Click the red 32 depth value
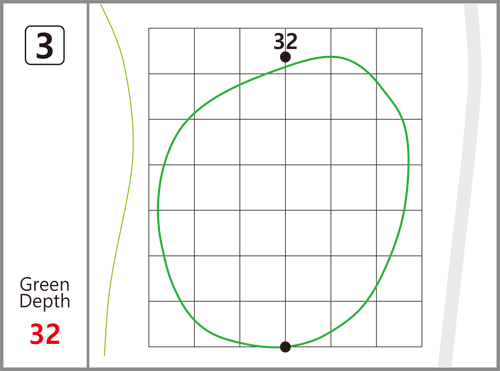The image size is (500, 371). coord(45,334)
